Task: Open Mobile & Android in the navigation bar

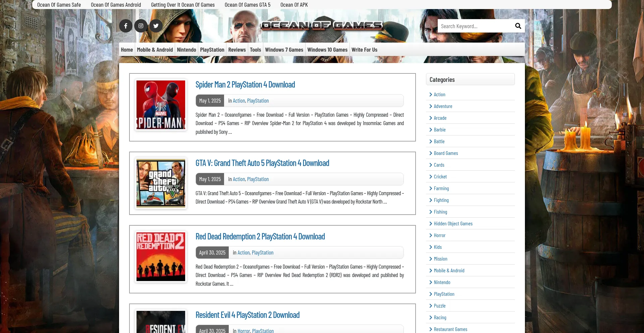Action: 155,50
